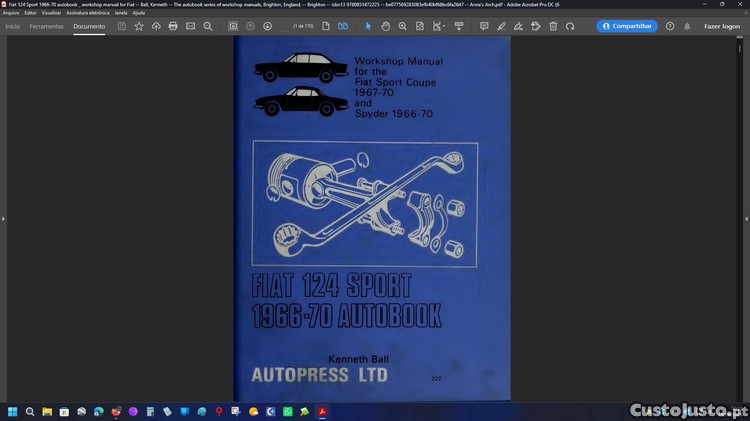Click the snapshot camera icon
The image size is (750, 421).
click(x=233, y=26)
